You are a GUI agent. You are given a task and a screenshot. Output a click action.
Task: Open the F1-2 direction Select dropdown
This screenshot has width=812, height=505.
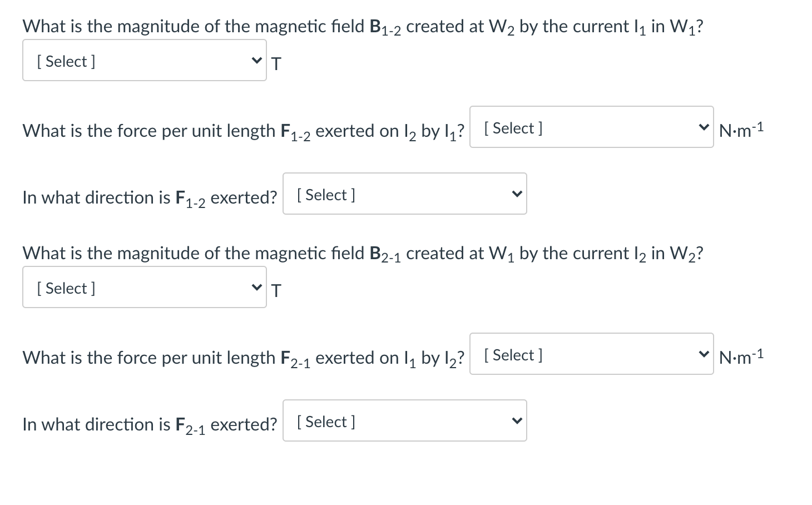tap(404, 194)
